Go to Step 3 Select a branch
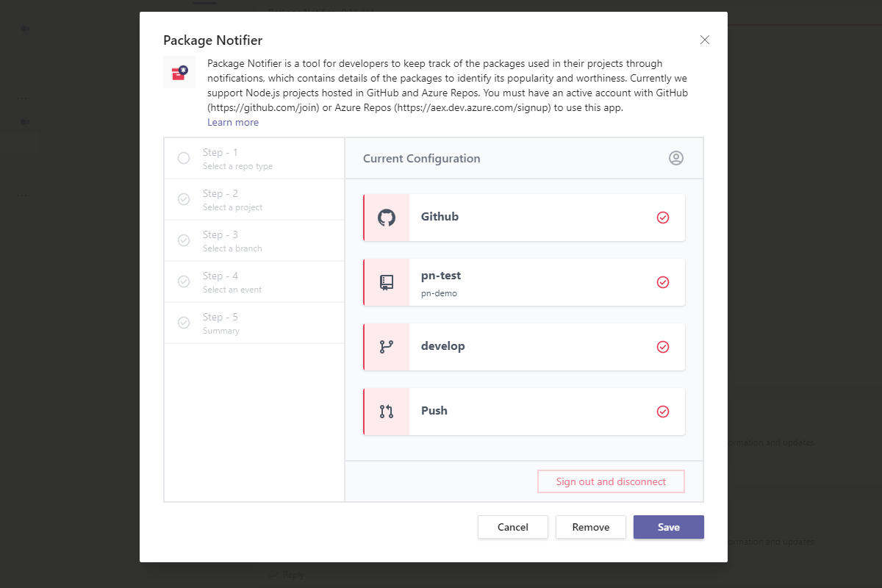The width and height of the screenshot is (882, 588). (x=232, y=240)
